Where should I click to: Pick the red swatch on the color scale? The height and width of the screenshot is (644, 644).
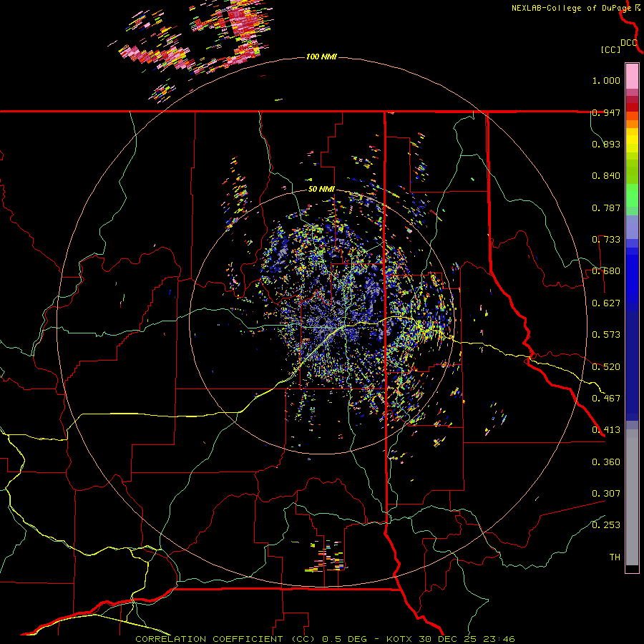[x=632, y=107]
